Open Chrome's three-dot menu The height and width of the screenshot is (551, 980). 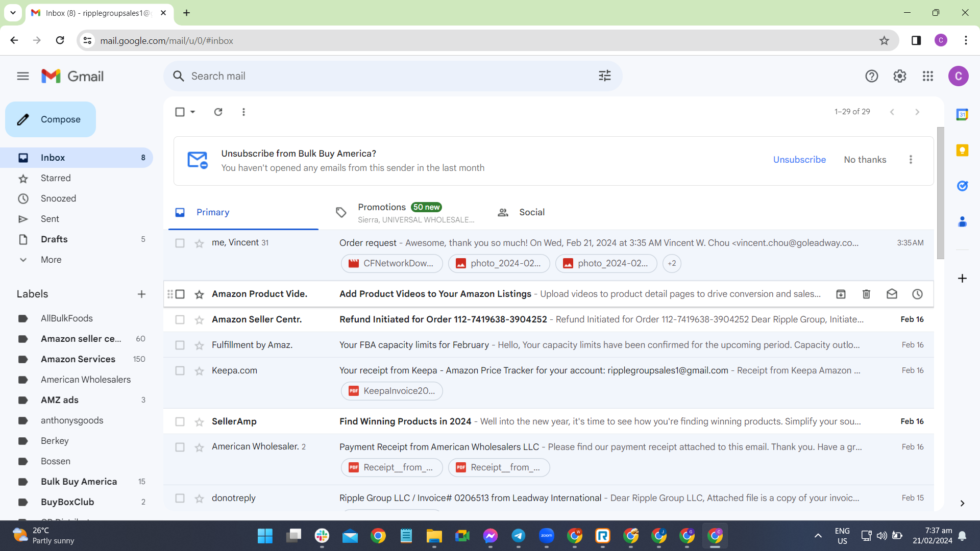(966, 40)
